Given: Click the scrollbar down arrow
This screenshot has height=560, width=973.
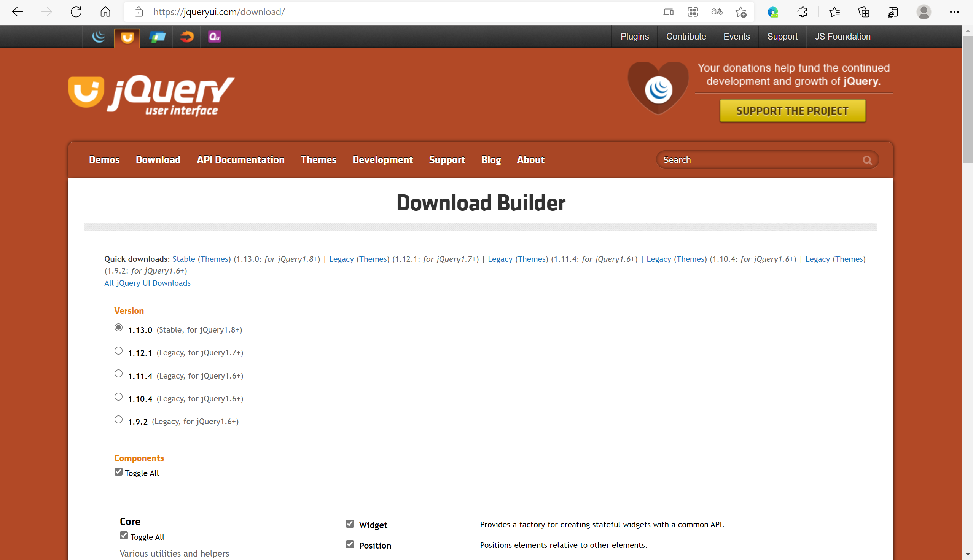Looking at the screenshot, I should pyautogui.click(x=968, y=554).
